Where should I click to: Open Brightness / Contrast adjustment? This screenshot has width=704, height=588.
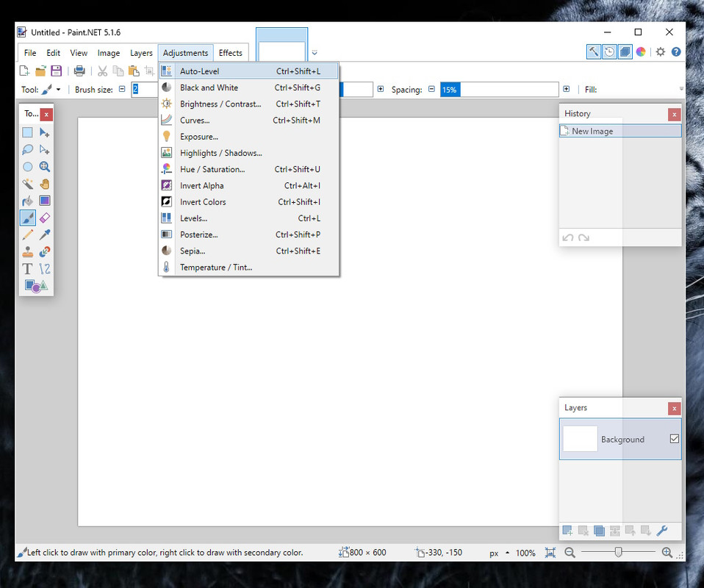click(x=248, y=104)
